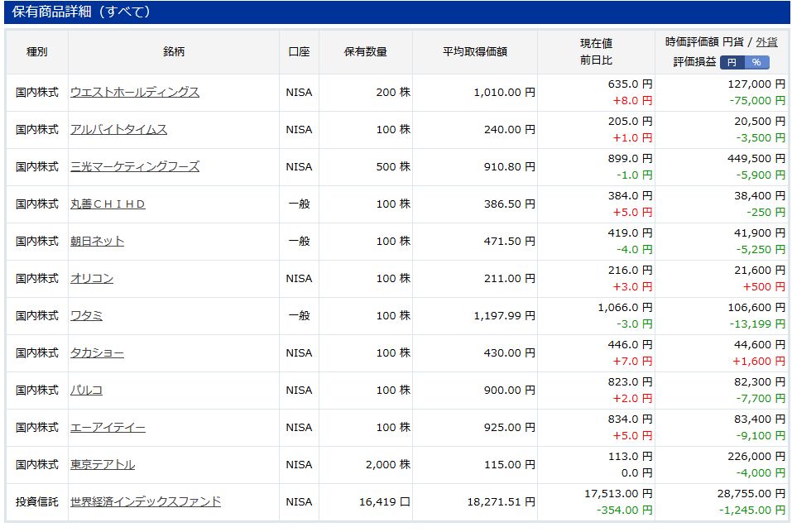
Task: Open the 三光マーケティングフーズ stock link
Action: [134, 166]
